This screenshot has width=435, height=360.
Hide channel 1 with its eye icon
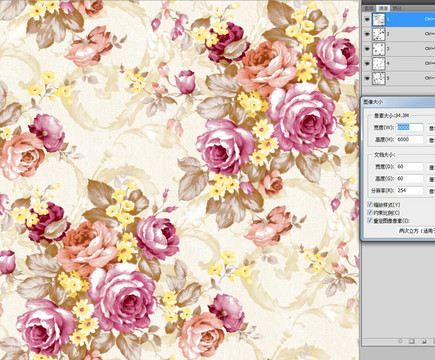coord(367,20)
